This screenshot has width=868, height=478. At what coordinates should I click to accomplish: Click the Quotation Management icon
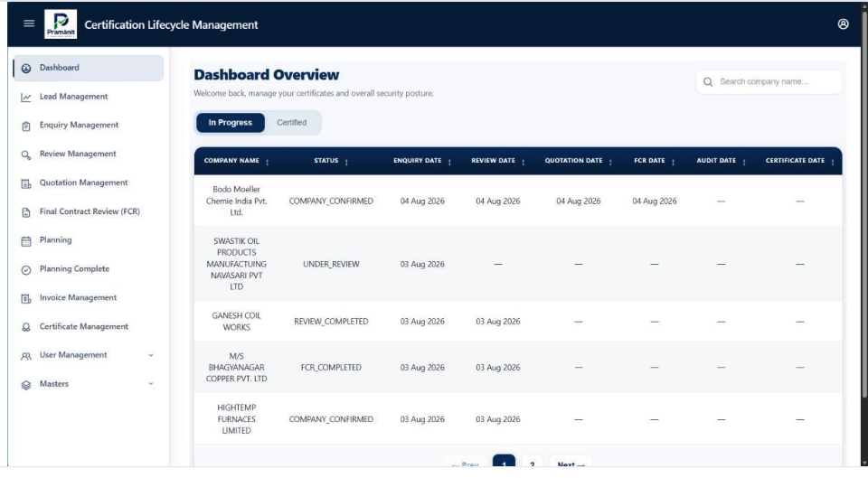tap(26, 183)
